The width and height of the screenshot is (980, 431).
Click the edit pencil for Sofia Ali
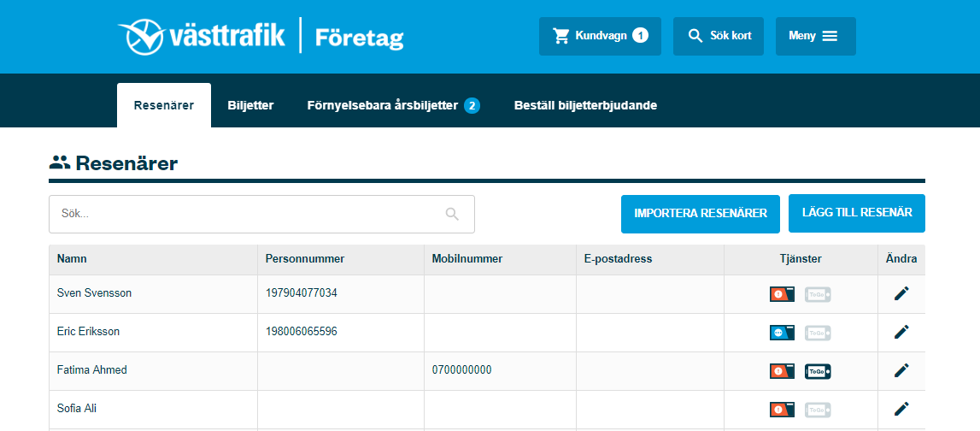[901, 409]
